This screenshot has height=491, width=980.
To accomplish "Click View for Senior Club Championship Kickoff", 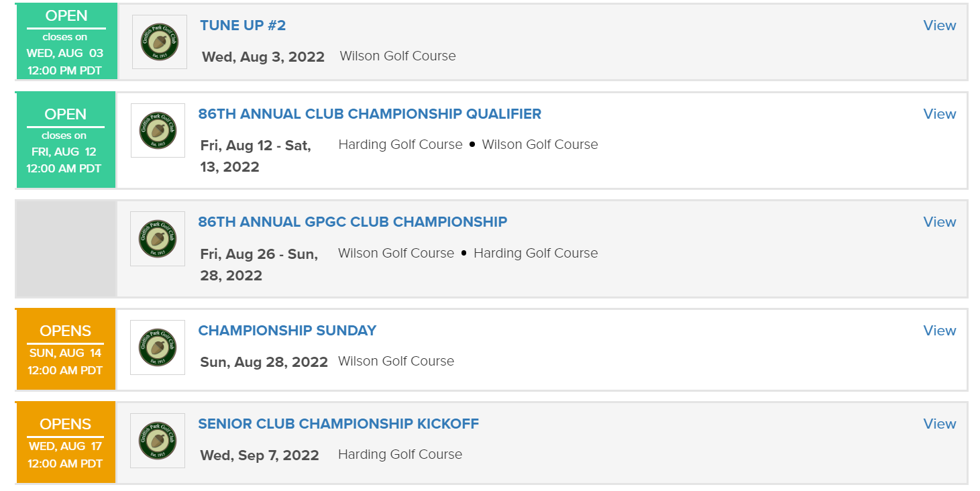I will click(940, 424).
